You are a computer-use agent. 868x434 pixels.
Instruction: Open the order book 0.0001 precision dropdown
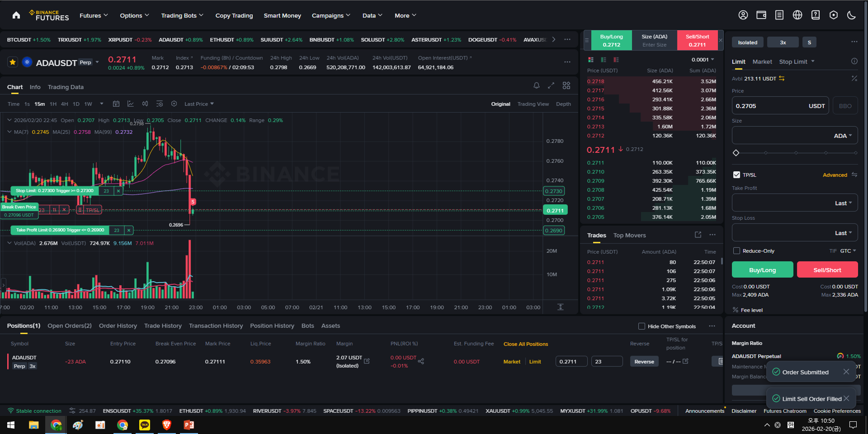coord(703,59)
